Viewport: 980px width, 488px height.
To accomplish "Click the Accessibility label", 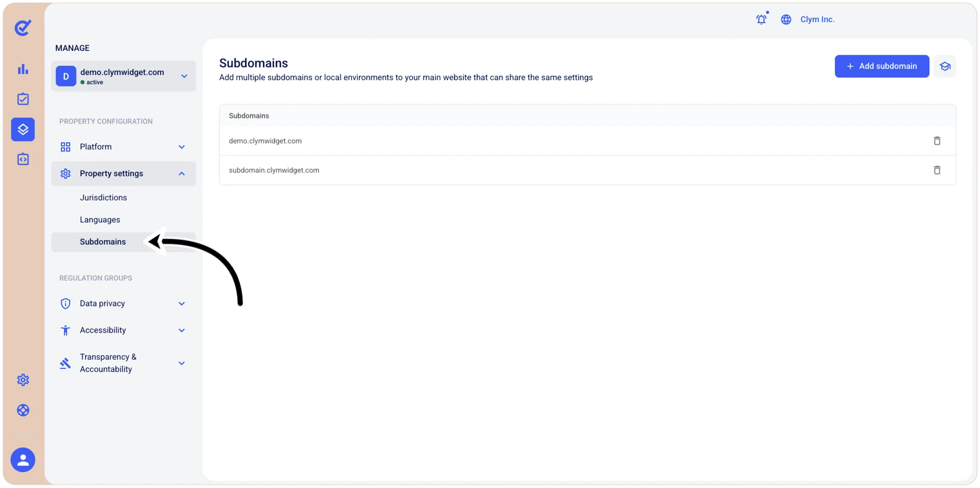I will point(103,330).
